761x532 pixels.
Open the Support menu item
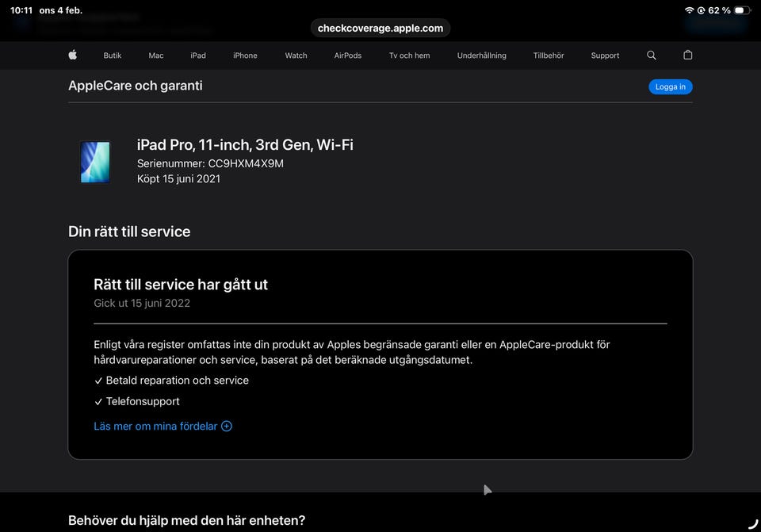click(605, 55)
